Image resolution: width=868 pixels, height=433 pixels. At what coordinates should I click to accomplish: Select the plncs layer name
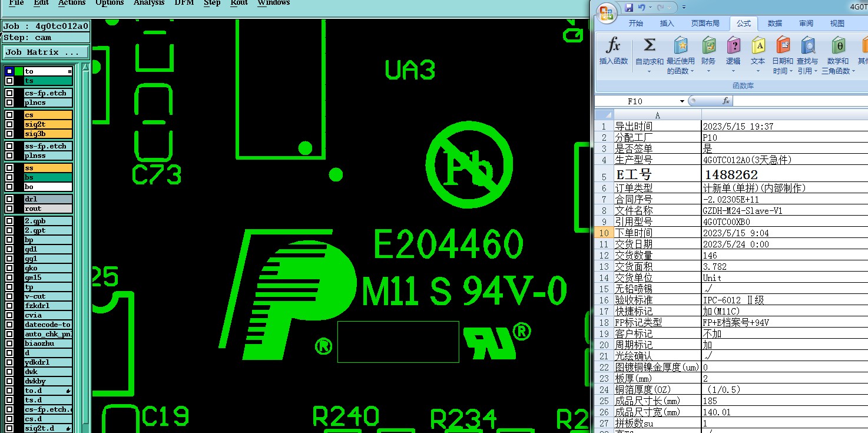tap(48, 103)
